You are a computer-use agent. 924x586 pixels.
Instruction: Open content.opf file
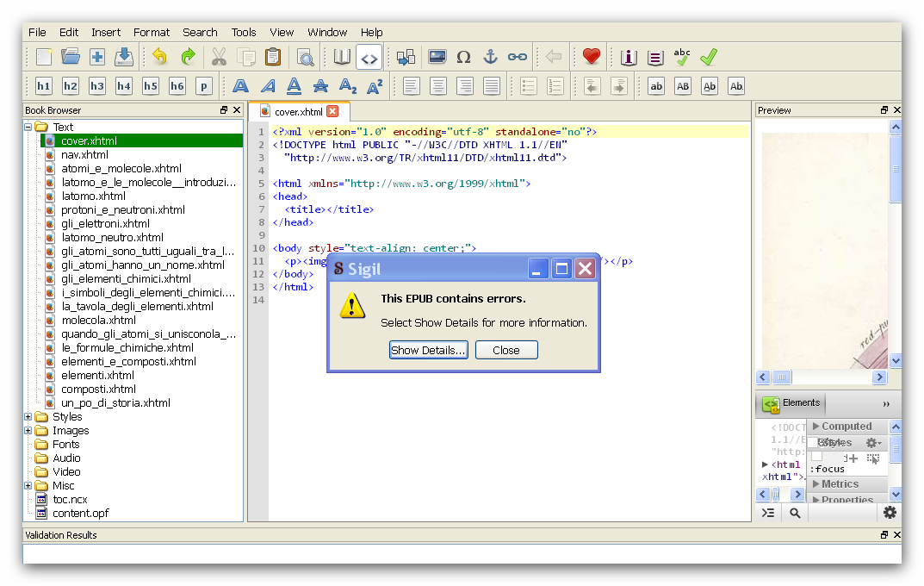pyautogui.click(x=81, y=514)
